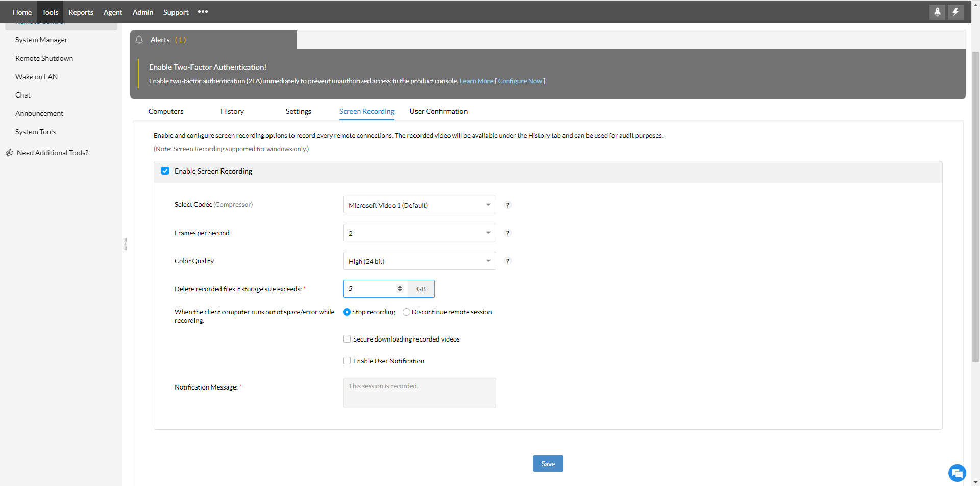This screenshot has height=486, width=980.
Task: Click the wrench icon beside Need Additional Tools
Action: [9, 152]
